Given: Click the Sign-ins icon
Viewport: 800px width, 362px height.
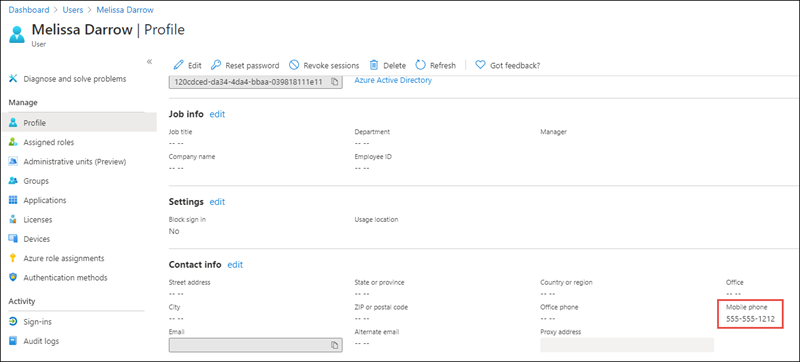Looking at the screenshot, I should tap(13, 322).
